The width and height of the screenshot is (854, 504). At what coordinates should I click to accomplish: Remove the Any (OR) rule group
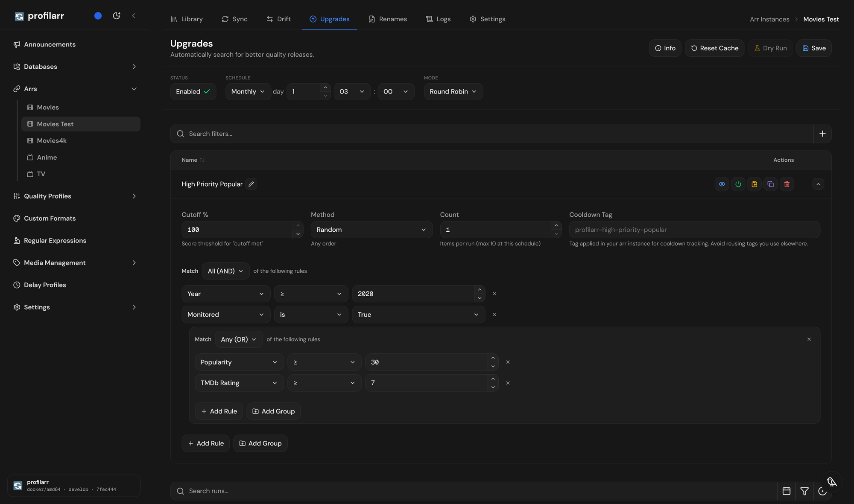(x=809, y=339)
